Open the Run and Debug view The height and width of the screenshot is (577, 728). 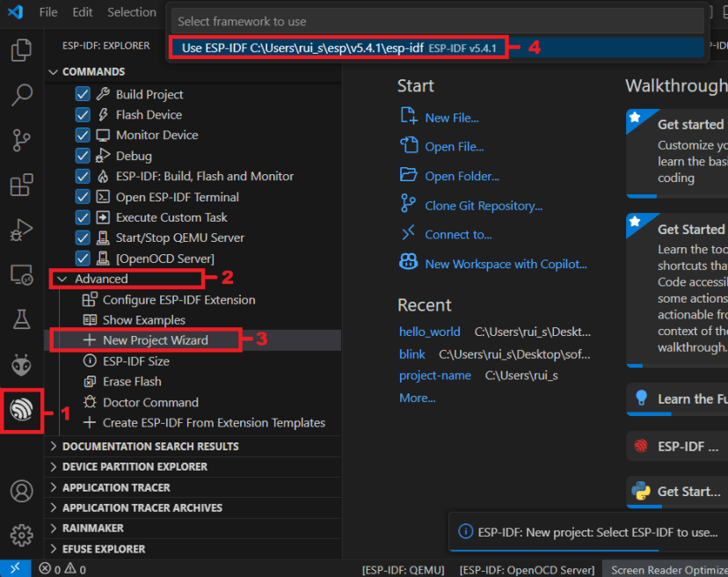click(22, 230)
